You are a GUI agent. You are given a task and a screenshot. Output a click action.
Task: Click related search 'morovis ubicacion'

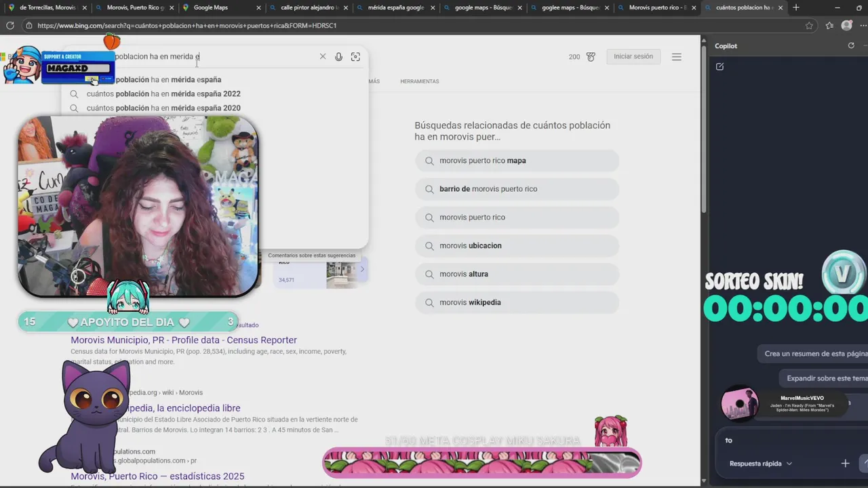[517, 246]
